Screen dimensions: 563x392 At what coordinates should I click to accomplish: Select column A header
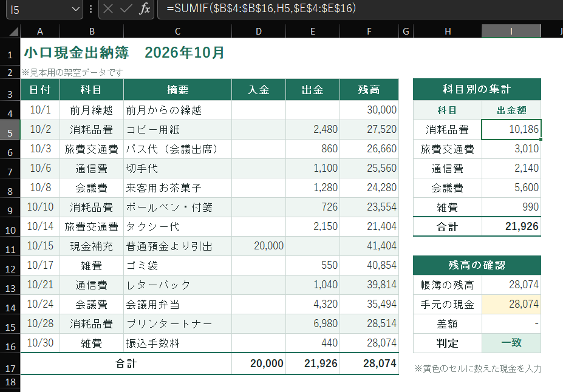point(40,32)
